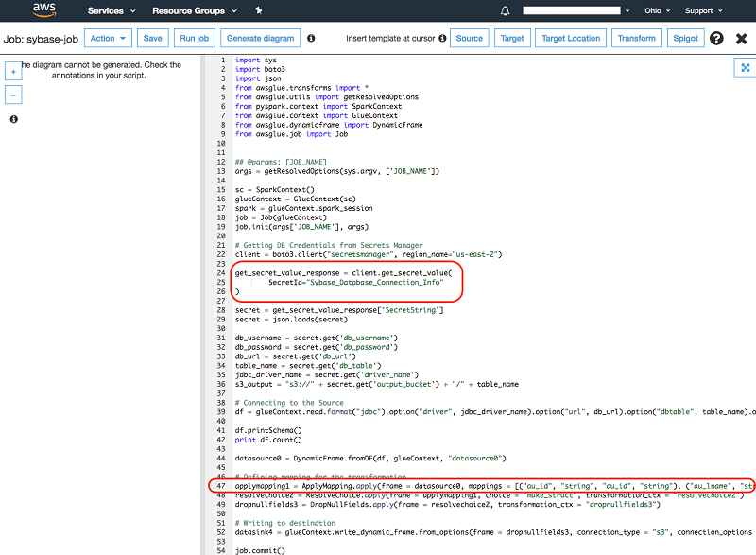Open the Ohio region selector

(x=656, y=11)
